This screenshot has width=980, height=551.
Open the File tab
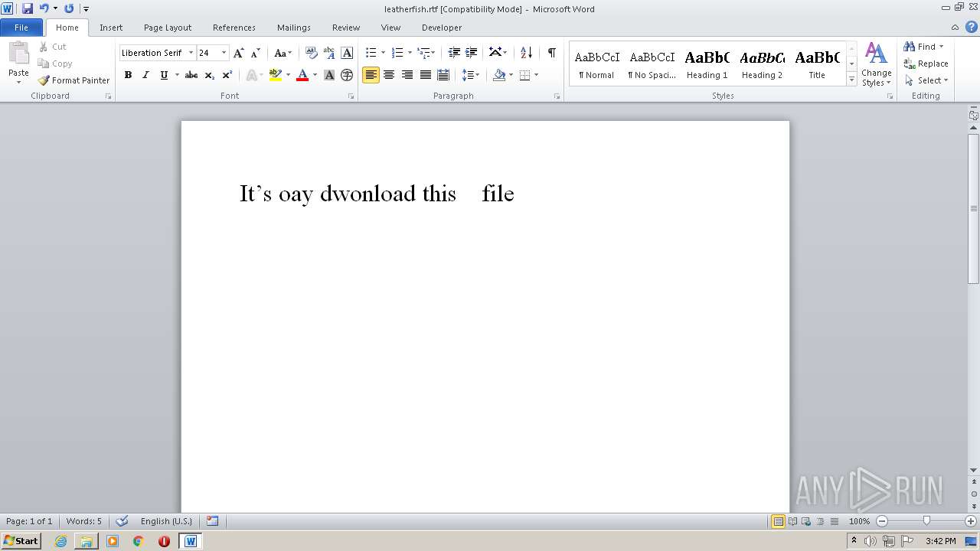[21, 28]
